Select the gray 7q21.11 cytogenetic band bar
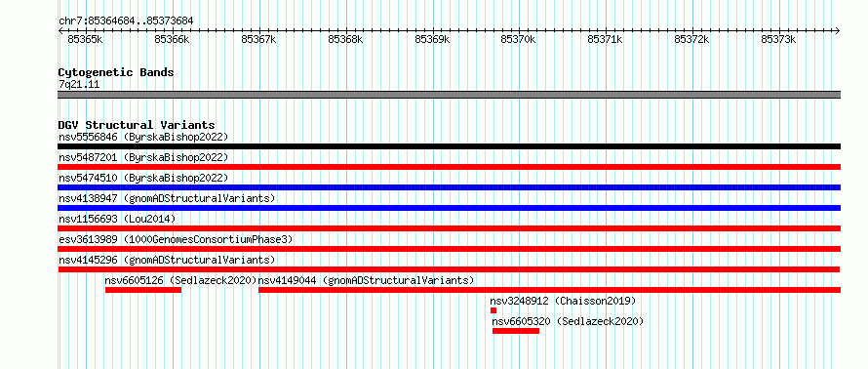The height and width of the screenshot is (369, 868). (x=449, y=95)
